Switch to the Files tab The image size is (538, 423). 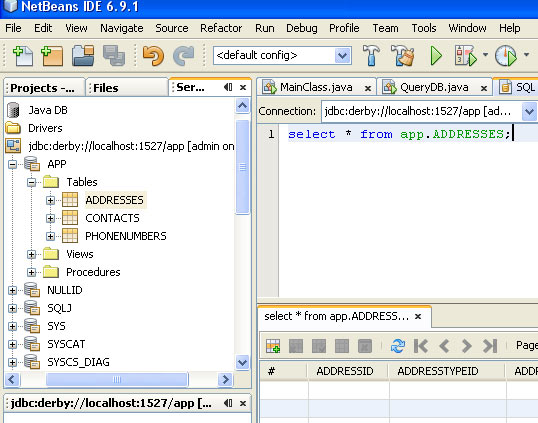pyautogui.click(x=126, y=88)
